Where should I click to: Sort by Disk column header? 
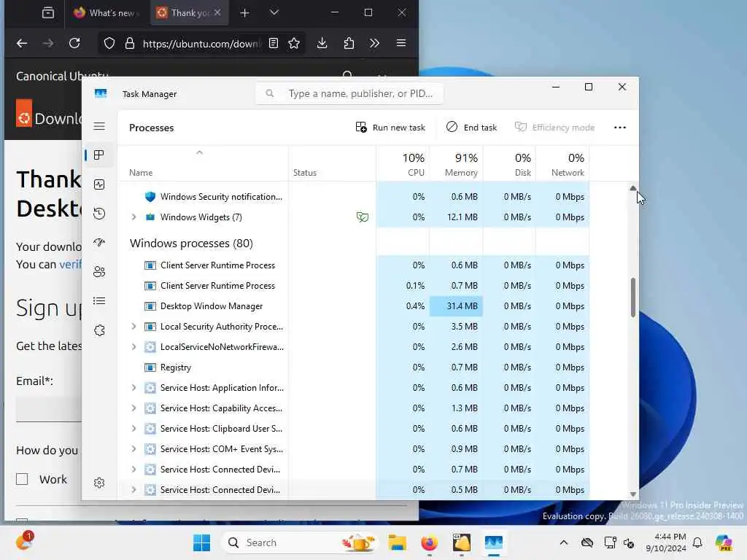[x=509, y=164]
